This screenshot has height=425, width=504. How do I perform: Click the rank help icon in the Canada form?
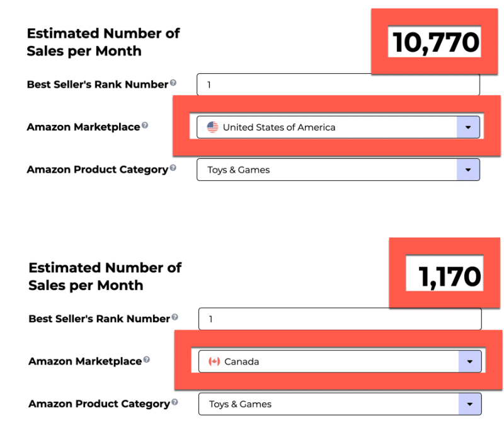coord(175,317)
